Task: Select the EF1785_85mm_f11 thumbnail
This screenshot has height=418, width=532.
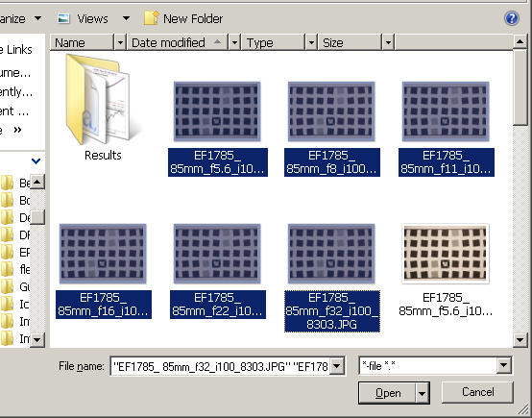Action: click(x=446, y=111)
